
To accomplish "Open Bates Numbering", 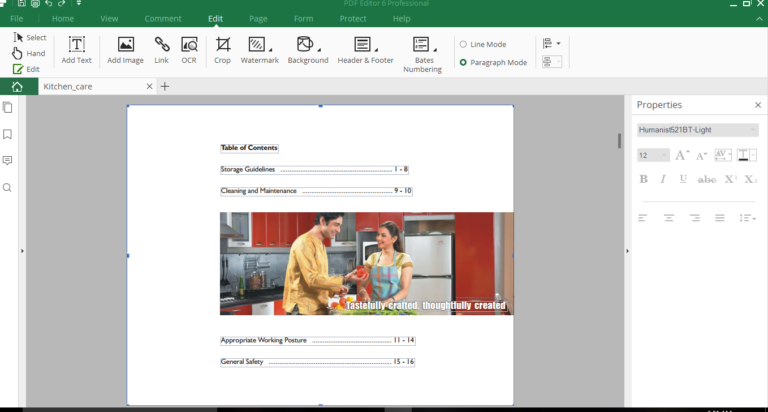I will pos(423,54).
